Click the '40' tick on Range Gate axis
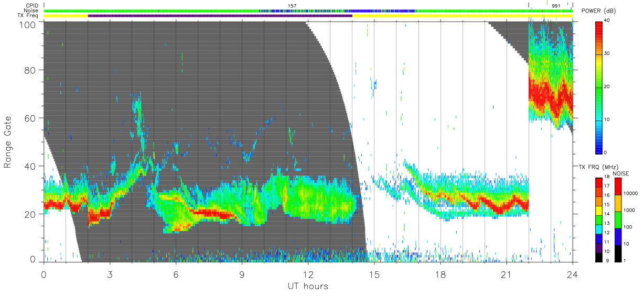The height and width of the screenshot is (297, 644). point(31,166)
